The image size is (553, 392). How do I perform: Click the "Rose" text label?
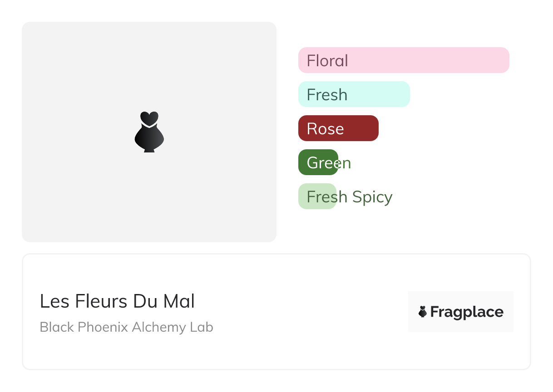click(x=325, y=129)
